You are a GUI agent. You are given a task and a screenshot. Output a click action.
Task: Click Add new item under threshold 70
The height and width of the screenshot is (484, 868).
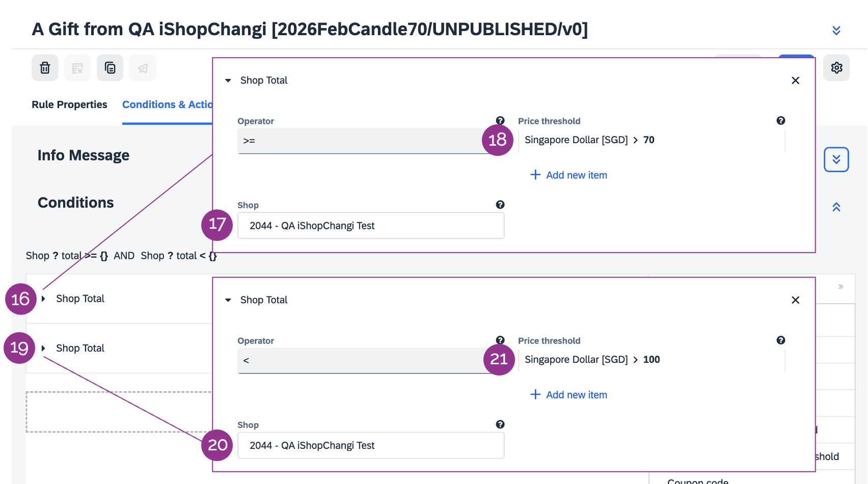tap(568, 175)
